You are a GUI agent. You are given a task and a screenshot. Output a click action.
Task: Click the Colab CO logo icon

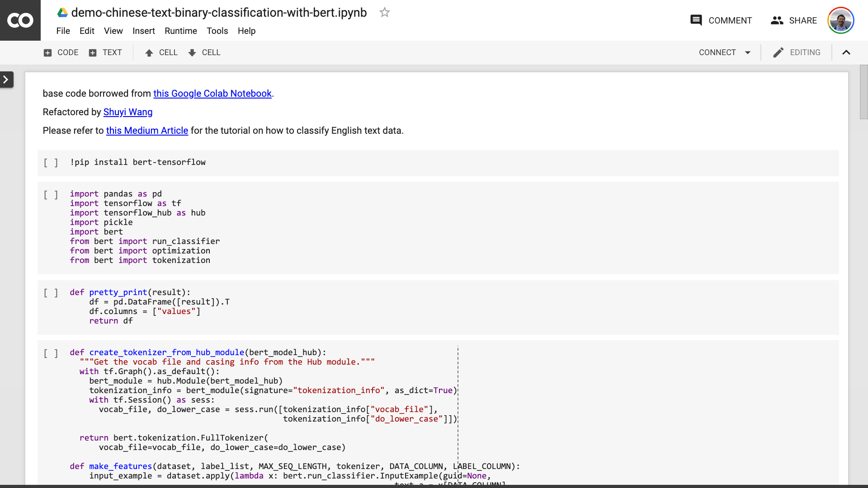20,20
